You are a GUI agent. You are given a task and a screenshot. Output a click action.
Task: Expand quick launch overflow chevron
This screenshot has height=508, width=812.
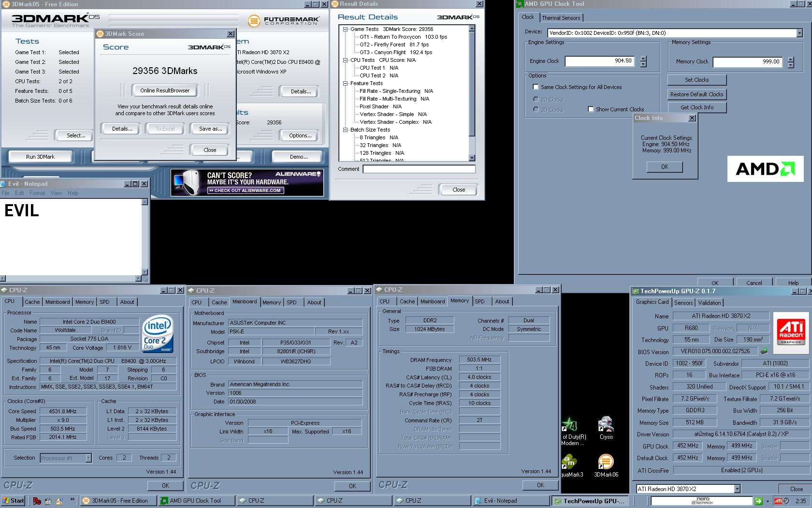72,500
